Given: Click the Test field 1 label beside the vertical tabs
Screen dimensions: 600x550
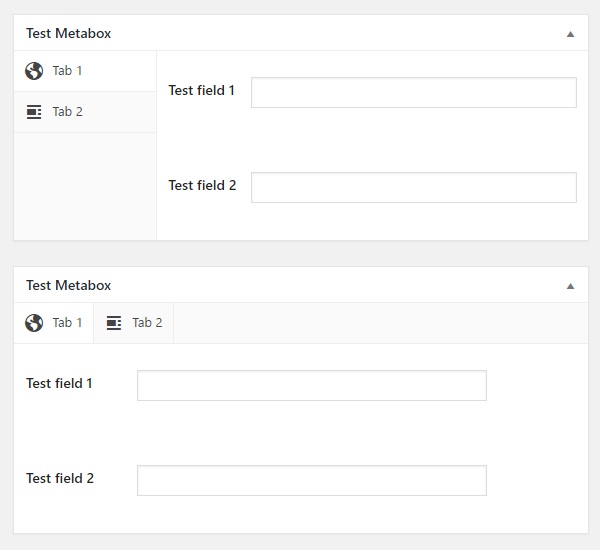Looking at the screenshot, I should pos(201,90).
